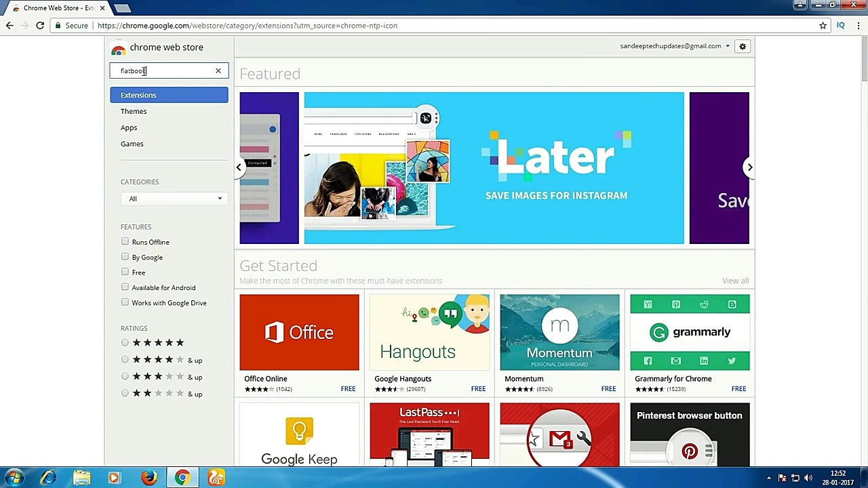The width and height of the screenshot is (868, 488).
Task: Click the Chrome profile user button
Action: click(800, 5)
